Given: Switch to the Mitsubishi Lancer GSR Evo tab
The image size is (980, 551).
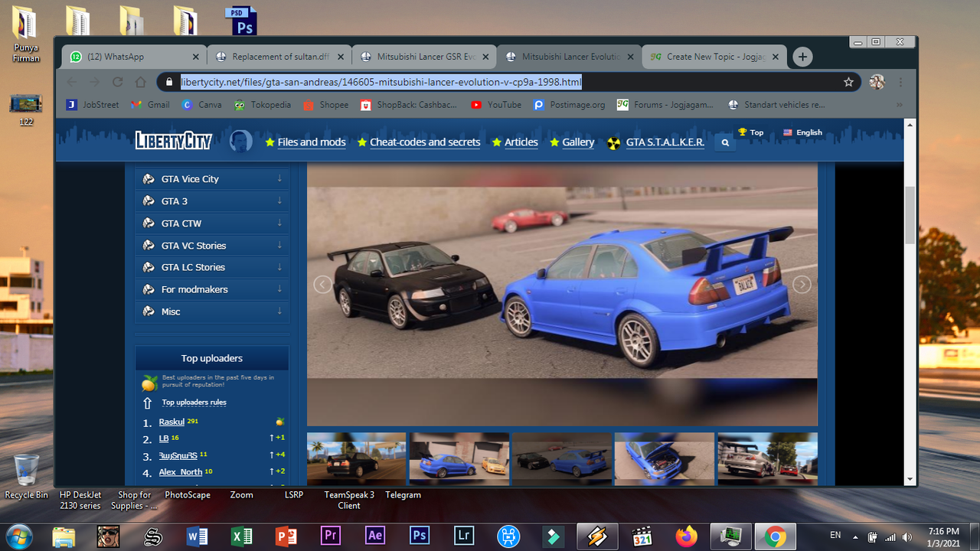Looking at the screenshot, I should 424,57.
